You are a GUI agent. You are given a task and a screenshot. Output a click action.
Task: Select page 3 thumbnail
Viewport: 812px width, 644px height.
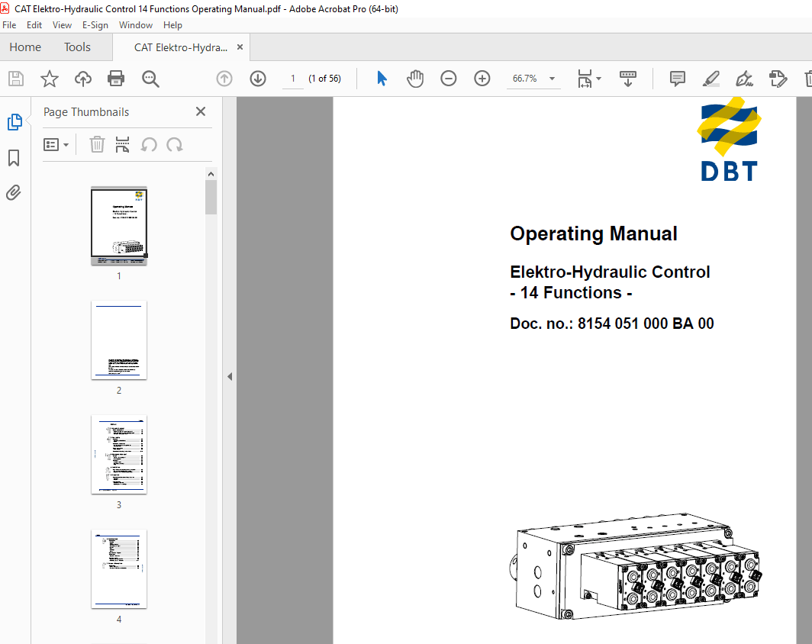click(118, 455)
